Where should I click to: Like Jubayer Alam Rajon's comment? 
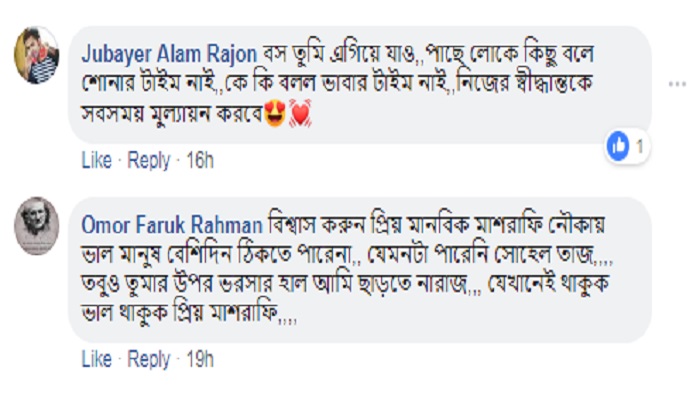96,160
